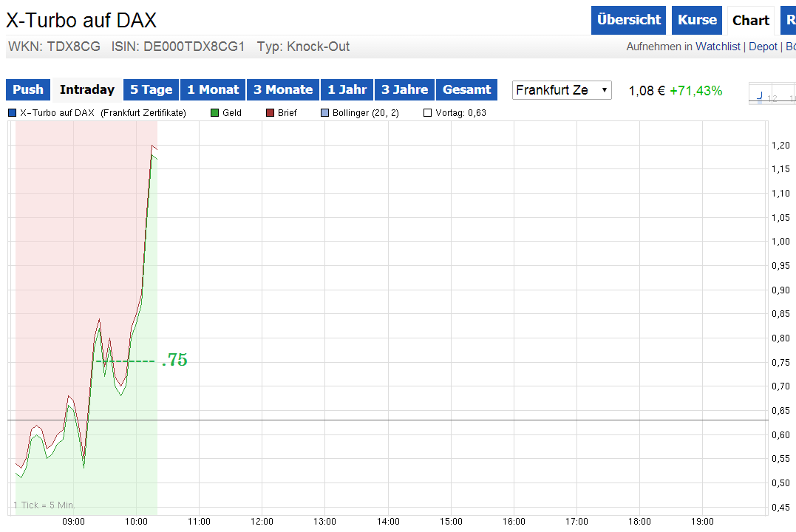Select the 3 Jahre range

point(404,89)
